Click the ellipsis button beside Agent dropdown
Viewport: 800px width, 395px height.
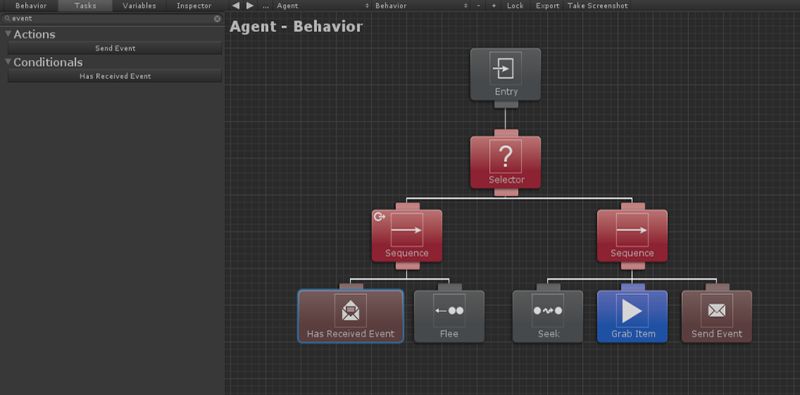point(265,6)
